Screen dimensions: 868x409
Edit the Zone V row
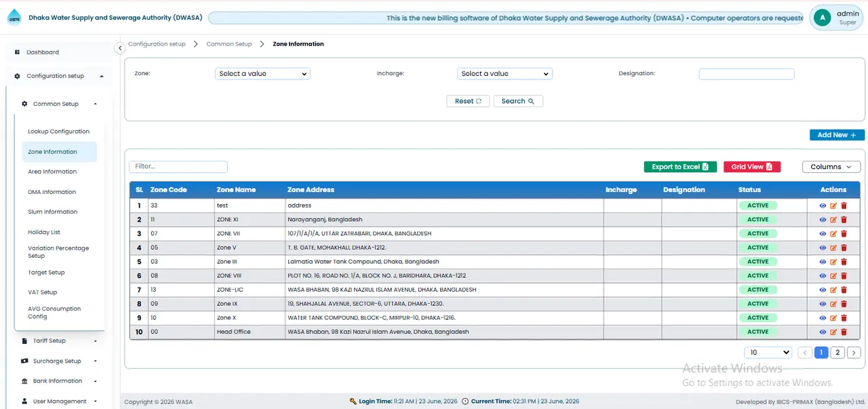(x=833, y=248)
